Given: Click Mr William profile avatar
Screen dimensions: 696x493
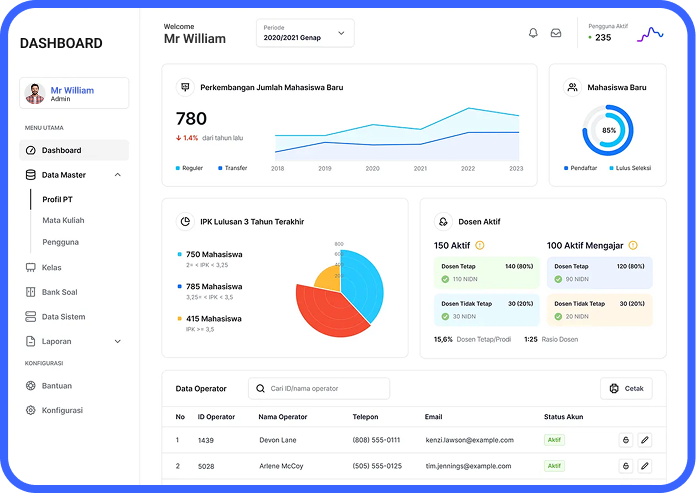Looking at the screenshot, I should tap(35, 93).
